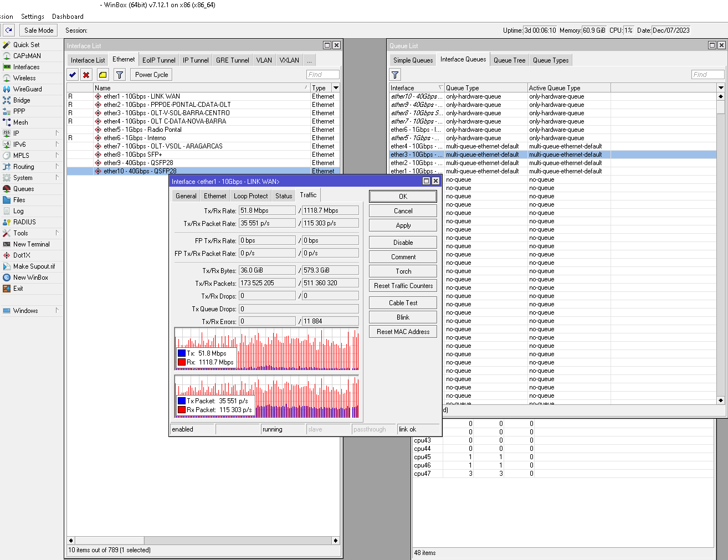Click the Find field in Interface List
The image size is (728, 560).
tap(322, 75)
